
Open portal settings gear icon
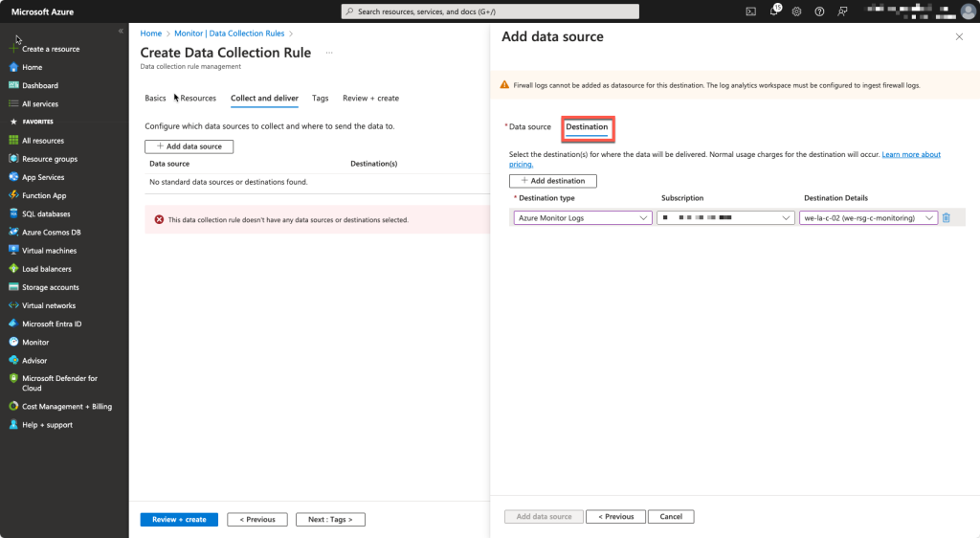pos(796,11)
